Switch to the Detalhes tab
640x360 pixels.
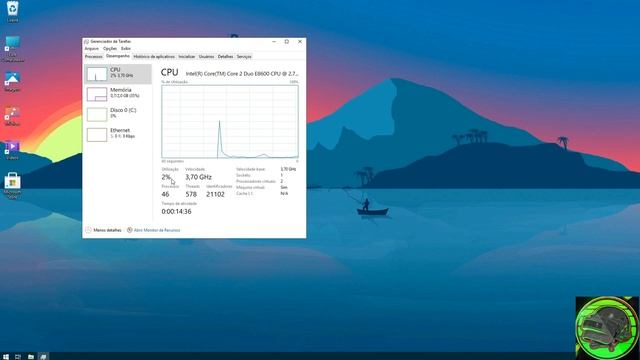pos(225,57)
